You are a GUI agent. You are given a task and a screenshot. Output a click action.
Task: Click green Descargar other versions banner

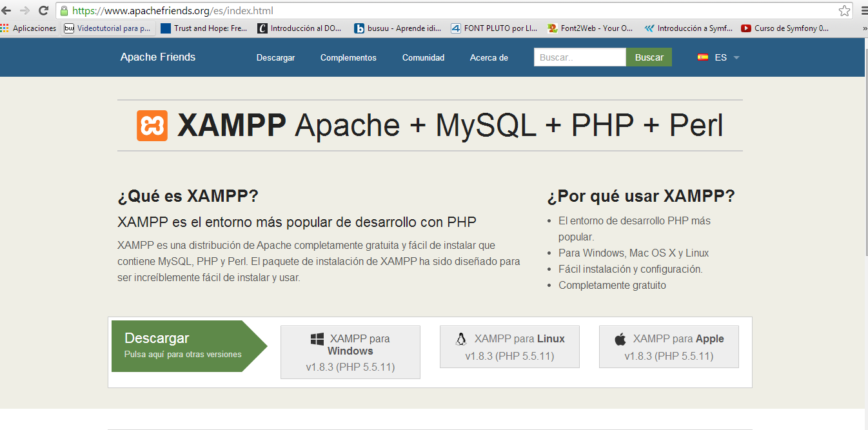[x=189, y=346]
